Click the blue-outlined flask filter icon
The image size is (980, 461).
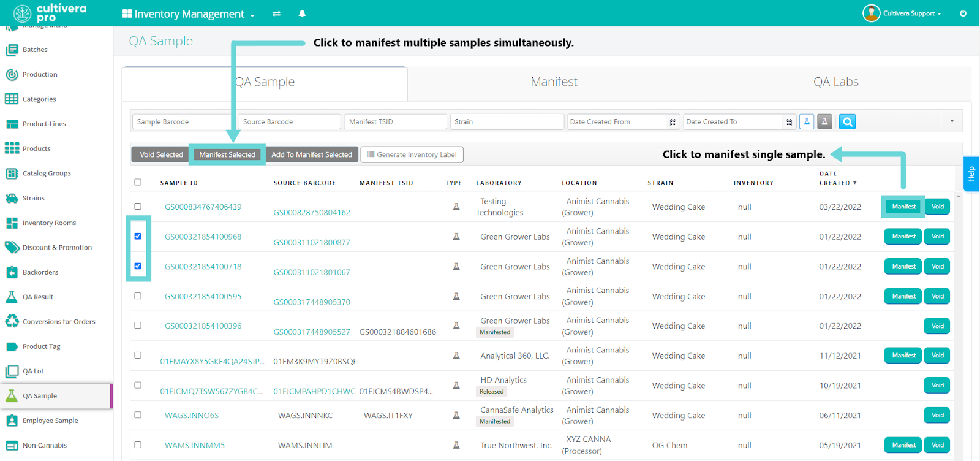point(807,122)
